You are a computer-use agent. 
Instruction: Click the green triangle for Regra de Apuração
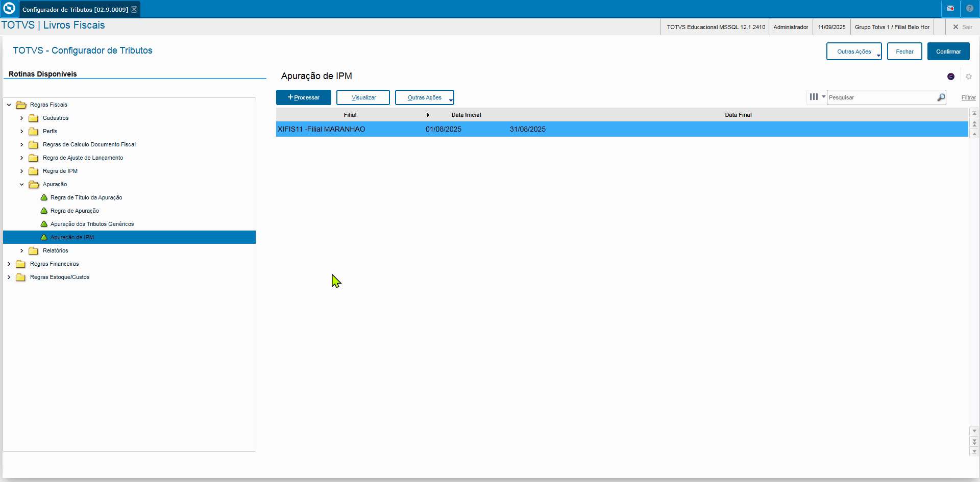point(44,211)
